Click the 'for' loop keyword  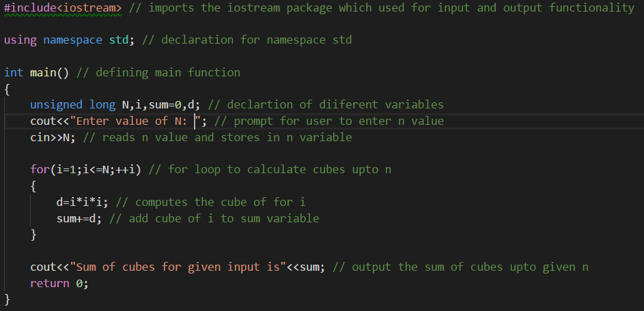[40, 169]
